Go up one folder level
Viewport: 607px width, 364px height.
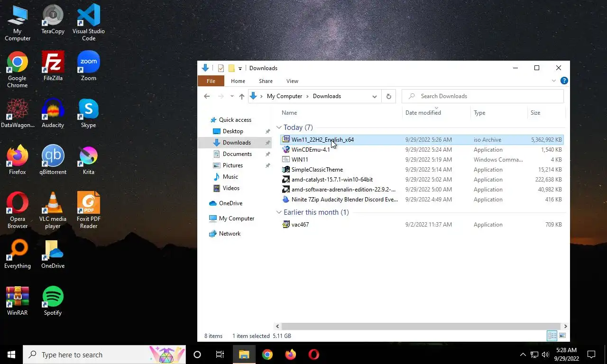pyautogui.click(x=242, y=96)
